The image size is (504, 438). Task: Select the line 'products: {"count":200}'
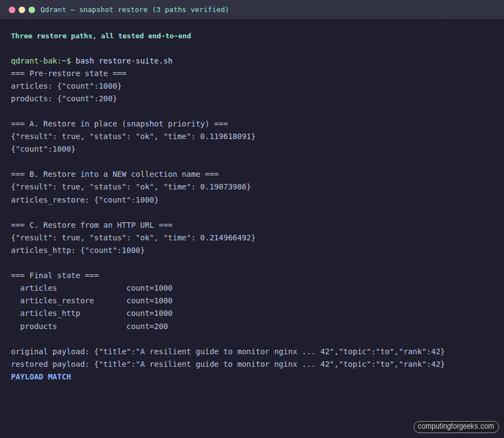64,99
